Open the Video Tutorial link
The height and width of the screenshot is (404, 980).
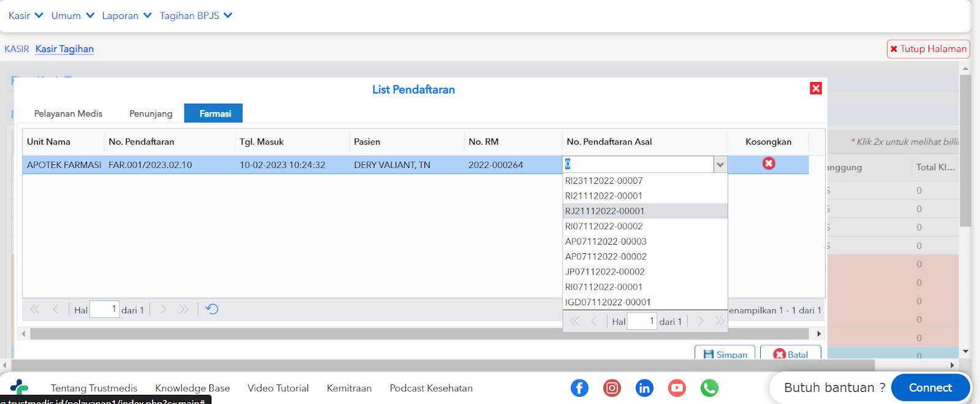point(278,388)
